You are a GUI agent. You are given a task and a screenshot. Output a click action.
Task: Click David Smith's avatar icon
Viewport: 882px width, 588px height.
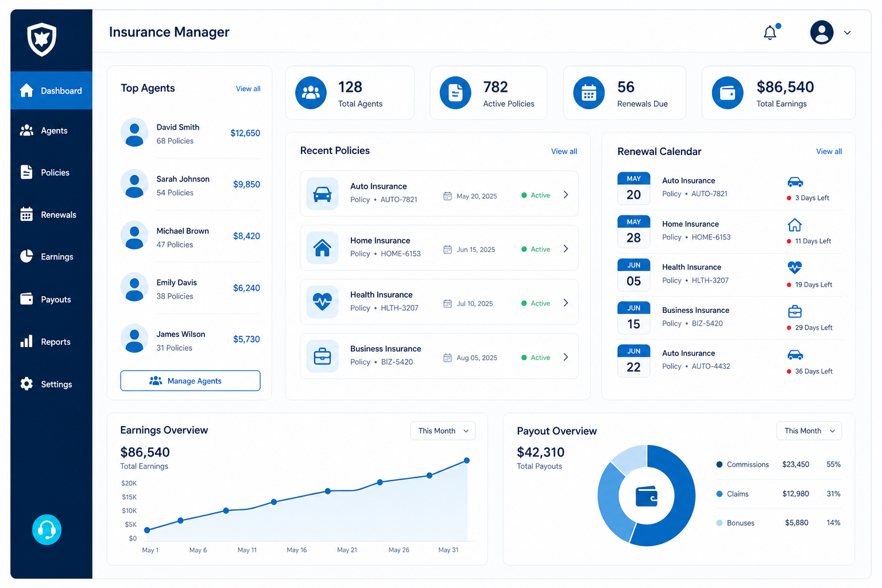[x=134, y=133]
